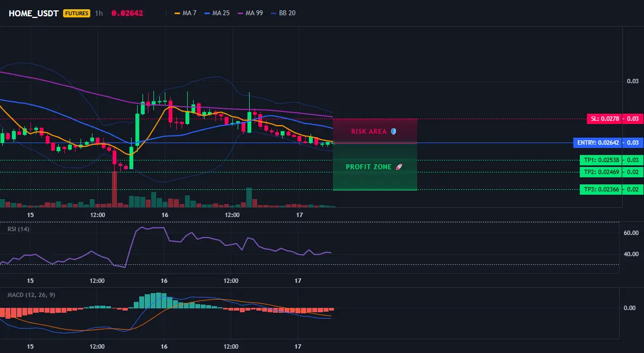Click the blue MA 25 color swatch
This screenshot has width=644, height=353.
point(207,13)
